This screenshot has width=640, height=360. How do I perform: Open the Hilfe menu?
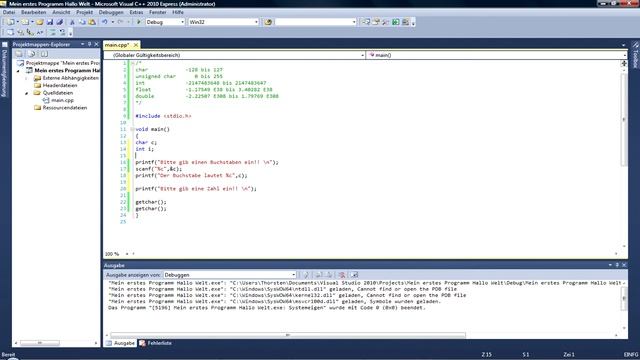pyautogui.click(x=178, y=12)
